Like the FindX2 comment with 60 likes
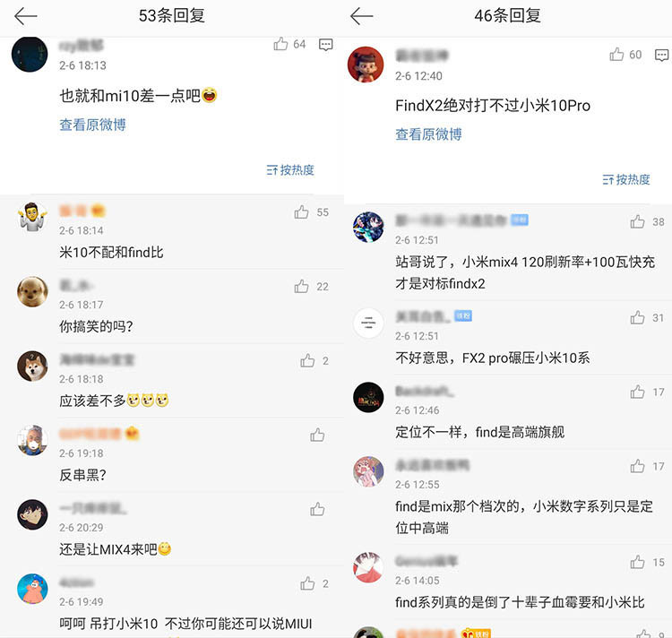The height and width of the screenshot is (638, 672). pos(616,55)
